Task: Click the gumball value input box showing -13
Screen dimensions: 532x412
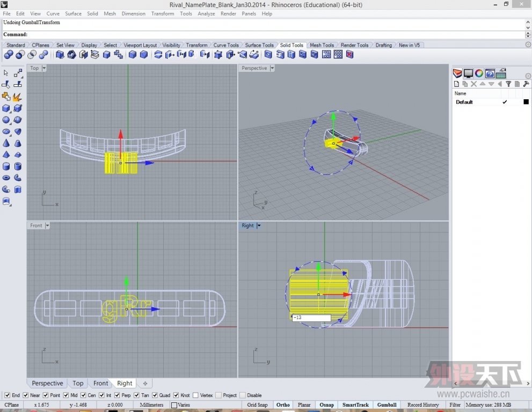Action: pyautogui.click(x=311, y=318)
